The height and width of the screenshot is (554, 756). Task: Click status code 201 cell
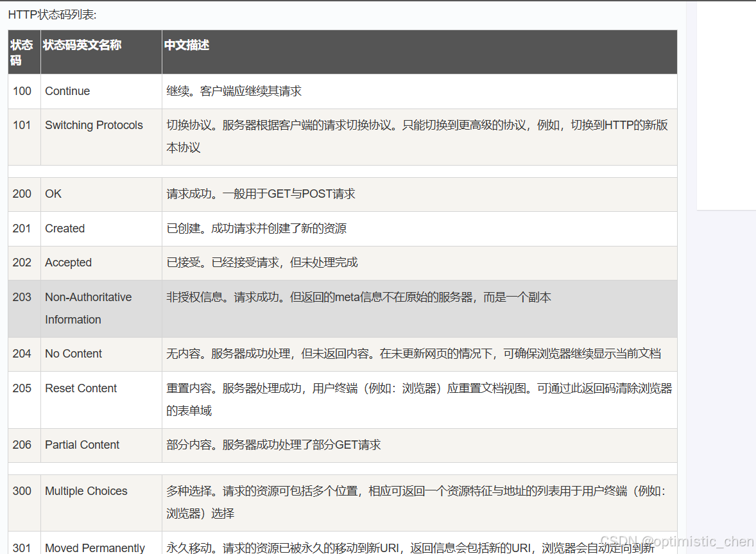(x=24, y=229)
